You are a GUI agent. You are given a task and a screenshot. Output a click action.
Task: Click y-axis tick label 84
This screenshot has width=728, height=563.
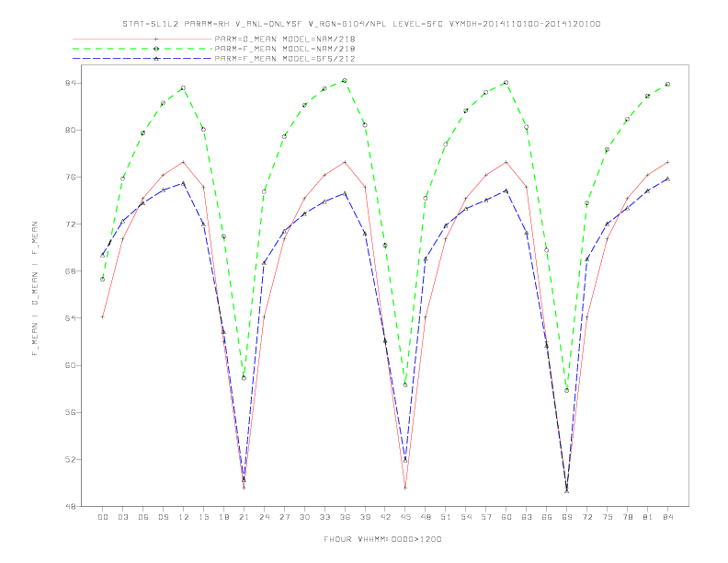click(x=70, y=83)
